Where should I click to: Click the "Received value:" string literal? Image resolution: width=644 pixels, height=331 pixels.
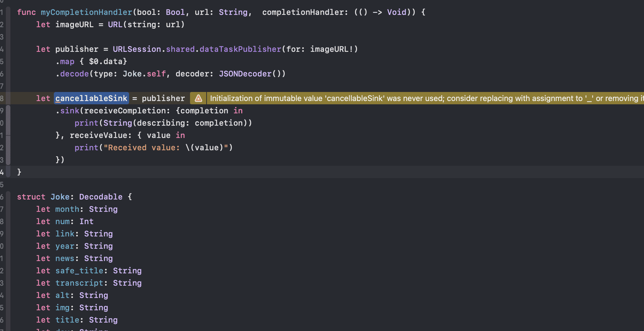141,148
